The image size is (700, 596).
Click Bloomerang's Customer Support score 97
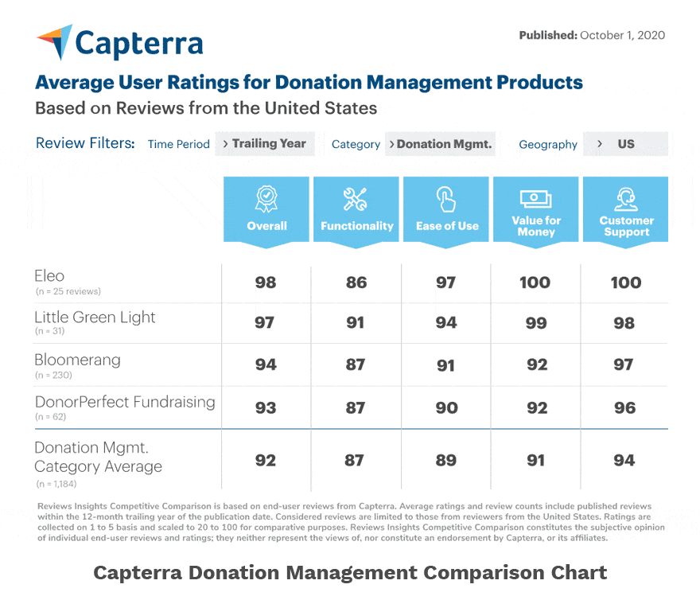pyautogui.click(x=623, y=364)
